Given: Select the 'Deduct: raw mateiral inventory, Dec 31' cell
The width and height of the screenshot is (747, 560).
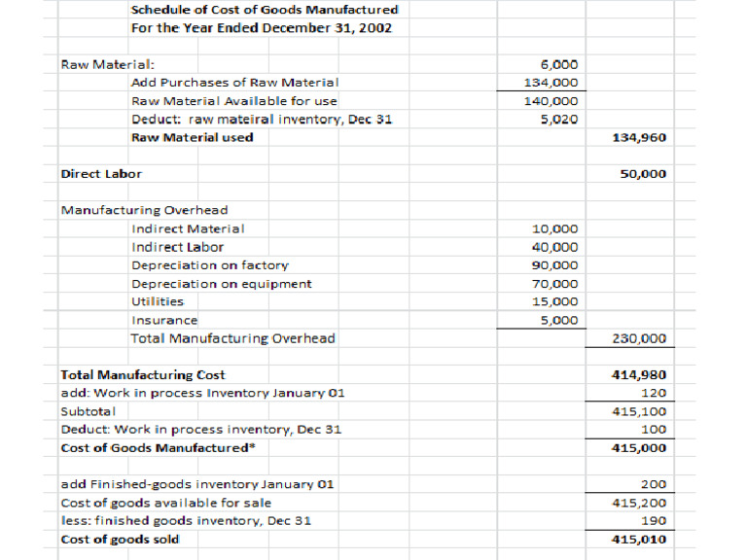Looking at the screenshot, I should 262,120.
